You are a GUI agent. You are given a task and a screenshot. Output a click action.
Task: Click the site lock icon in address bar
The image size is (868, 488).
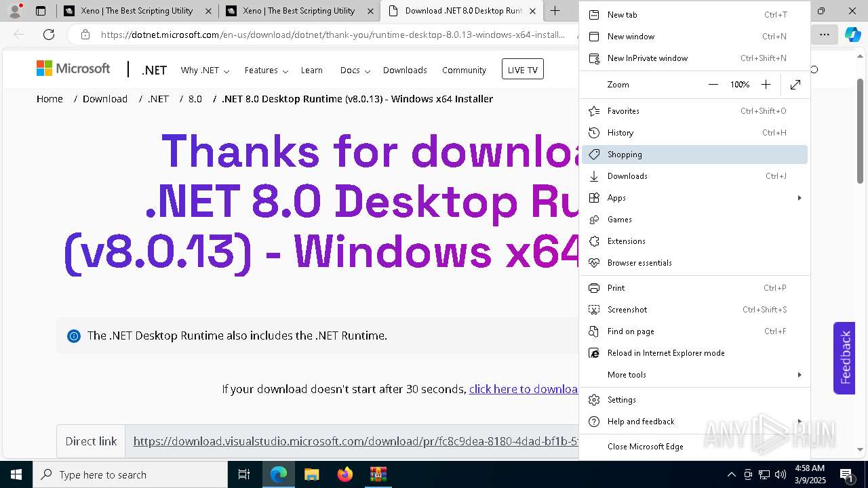click(x=85, y=35)
